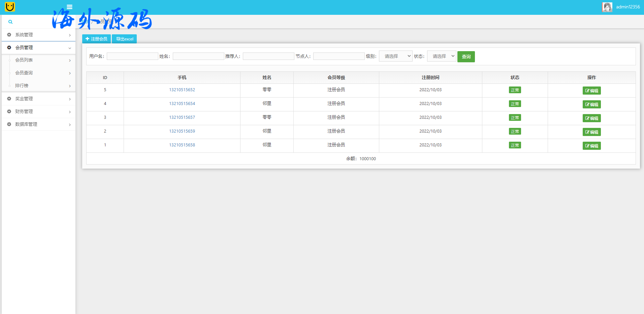
Task: Open phone number link 13210515654
Action: 182,104
